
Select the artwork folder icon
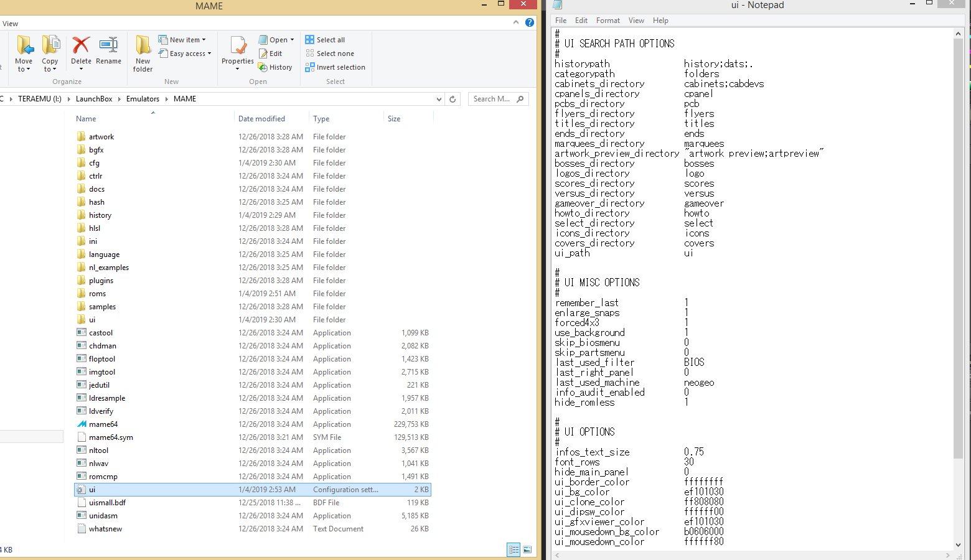tap(82, 136)
